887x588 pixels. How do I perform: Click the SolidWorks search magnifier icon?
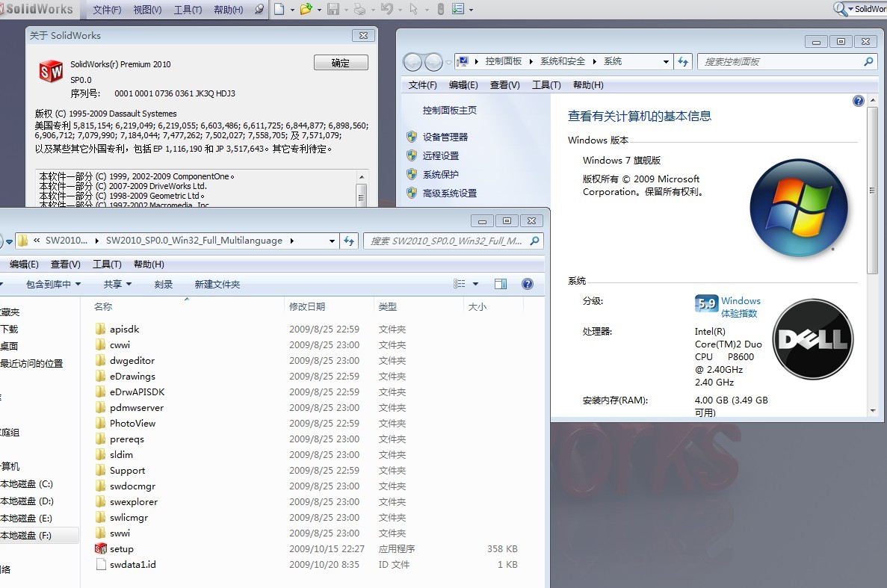[x=840, y=9]
